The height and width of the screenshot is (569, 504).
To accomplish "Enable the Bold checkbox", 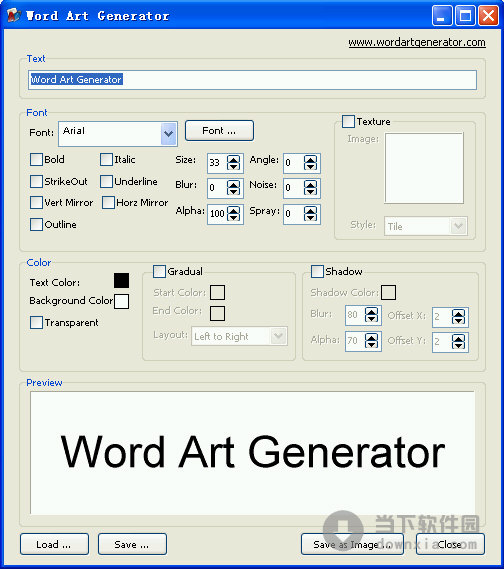I will click(36, 159).
